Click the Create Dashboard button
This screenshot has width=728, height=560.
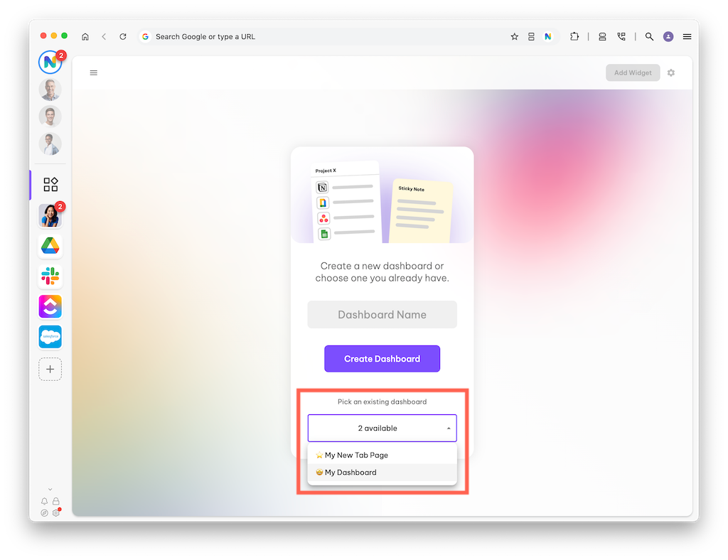[382, 359]
